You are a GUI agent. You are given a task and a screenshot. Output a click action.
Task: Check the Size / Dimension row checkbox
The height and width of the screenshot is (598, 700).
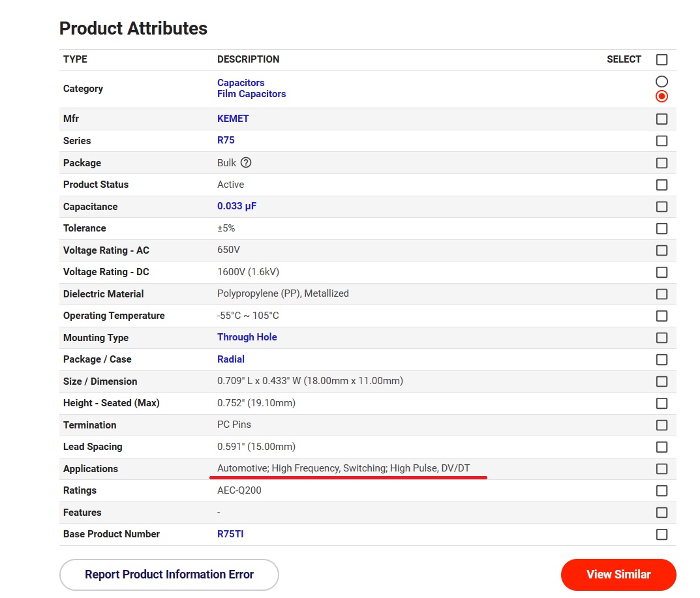[662, 381]
